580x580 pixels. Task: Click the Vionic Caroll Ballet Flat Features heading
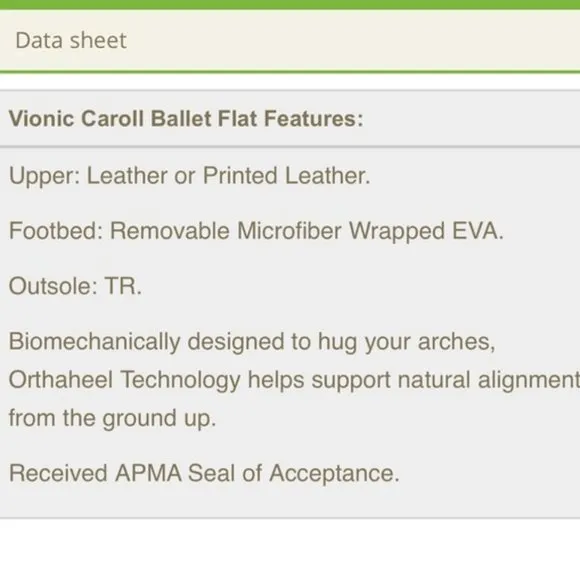pyautogui.click(x=186, y=119)
